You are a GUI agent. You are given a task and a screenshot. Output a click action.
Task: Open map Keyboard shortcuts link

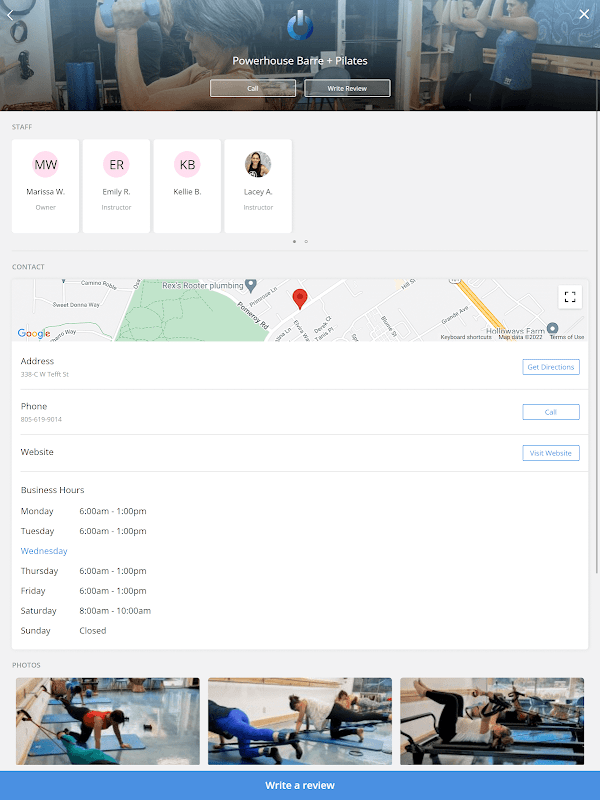click(466, 337)
